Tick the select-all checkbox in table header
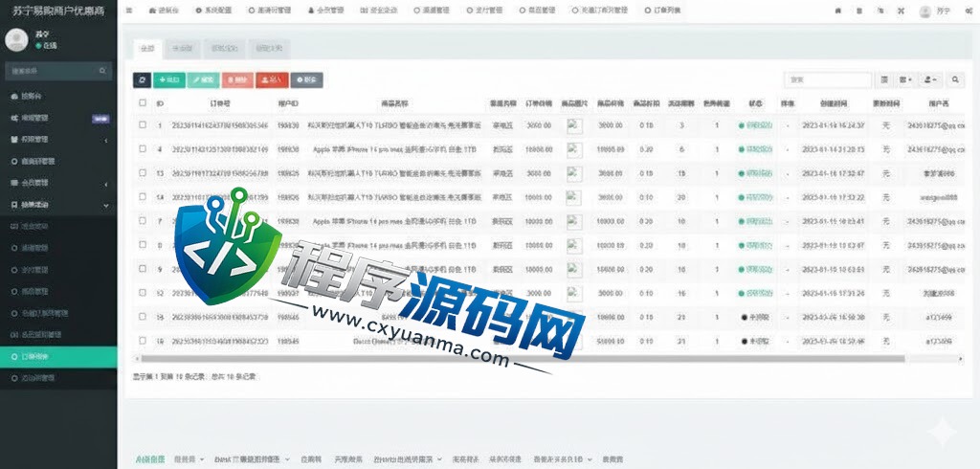The image size is (980, 469). pos(143,102)
